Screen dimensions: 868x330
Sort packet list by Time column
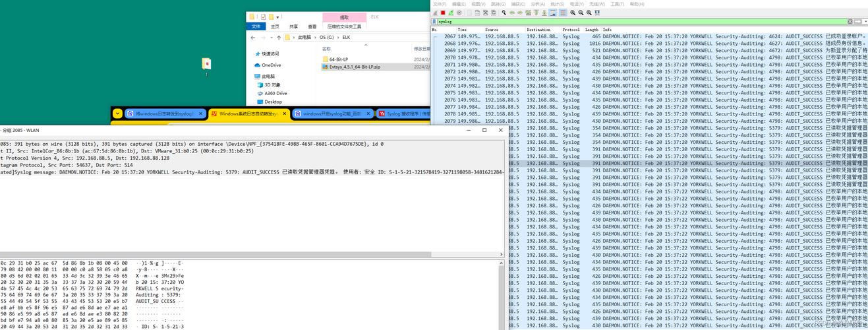pyautogui.click(x=470, y=30)
